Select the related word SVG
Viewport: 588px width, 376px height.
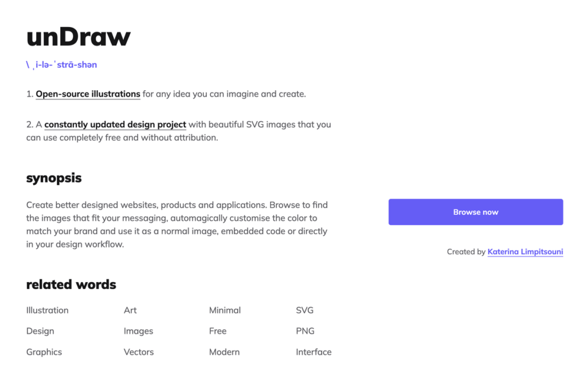coord(304,310)
